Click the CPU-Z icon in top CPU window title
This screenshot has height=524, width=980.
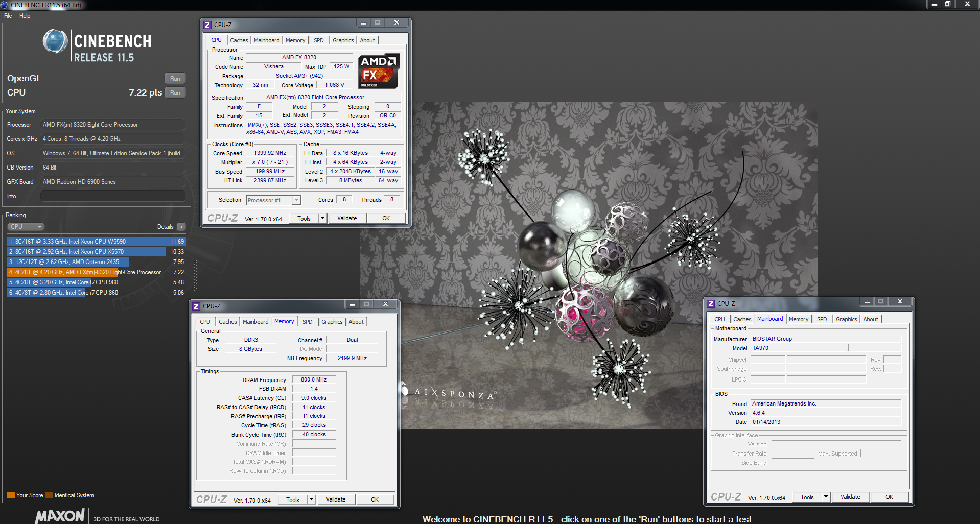[x=207, y=25]
